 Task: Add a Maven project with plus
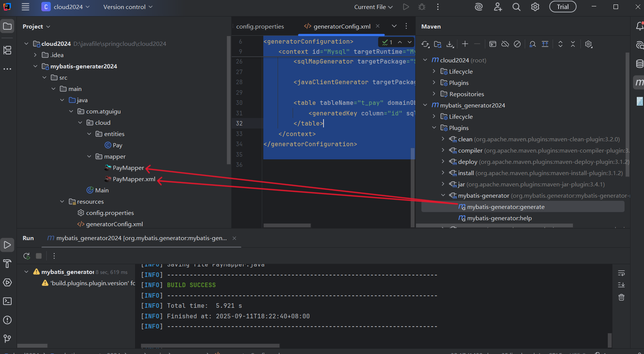point(465,44)
